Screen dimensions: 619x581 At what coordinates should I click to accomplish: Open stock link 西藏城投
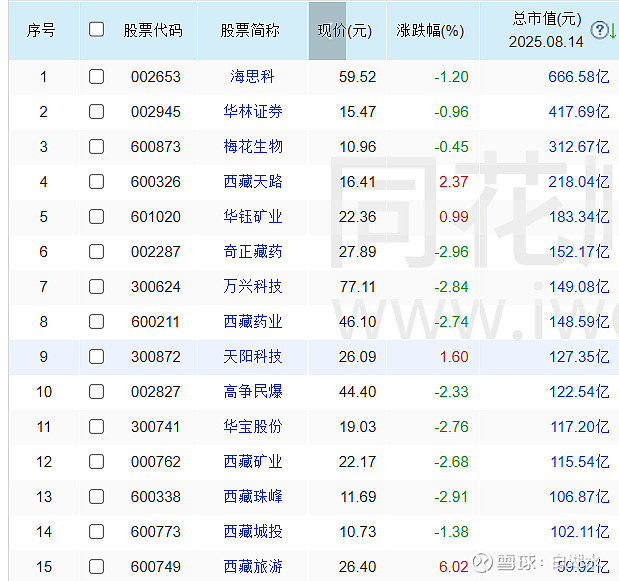253,532
